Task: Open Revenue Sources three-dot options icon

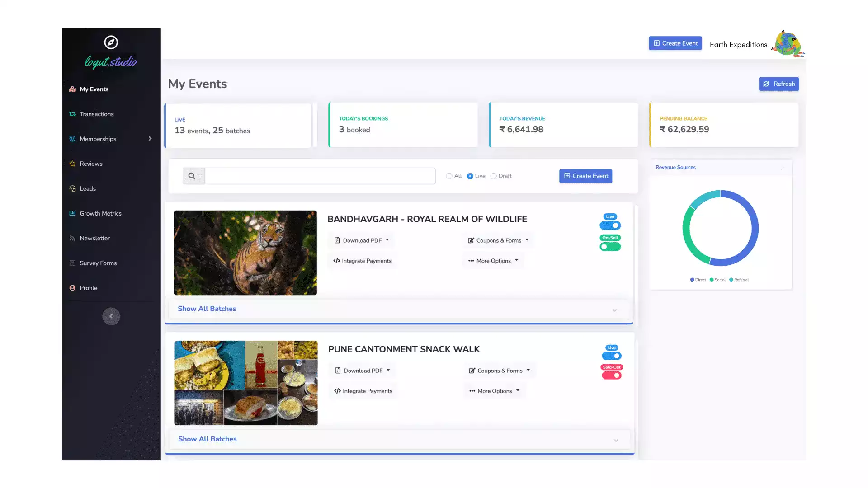Action: coord(783,168)
